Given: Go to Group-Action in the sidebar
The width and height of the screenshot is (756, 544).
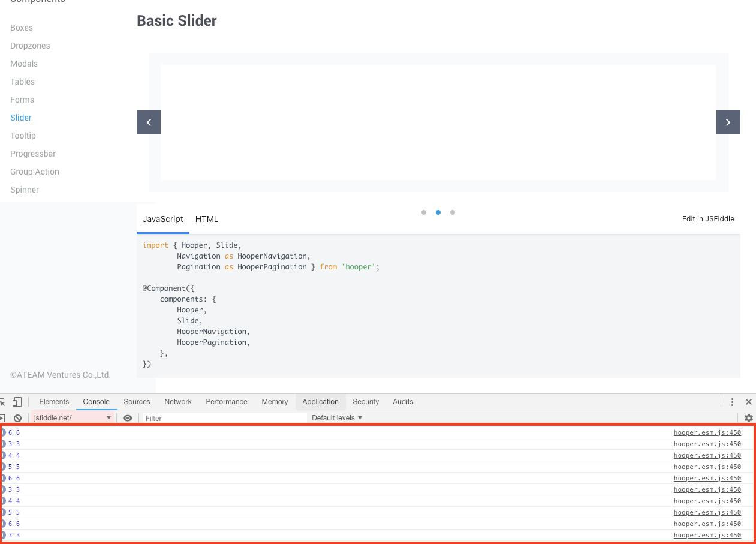Looking at the screenshot, I should click(35, 172).
